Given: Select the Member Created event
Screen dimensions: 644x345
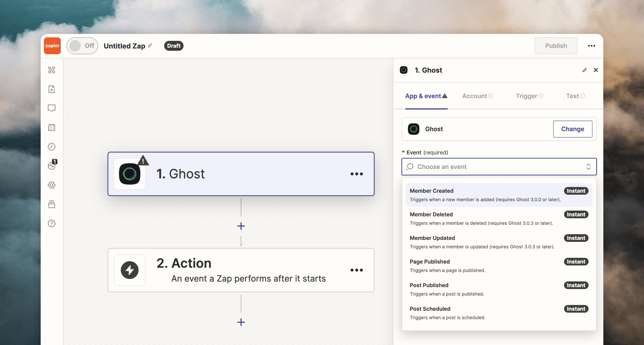Looking at the screenshot, I should tap(499, 195).
